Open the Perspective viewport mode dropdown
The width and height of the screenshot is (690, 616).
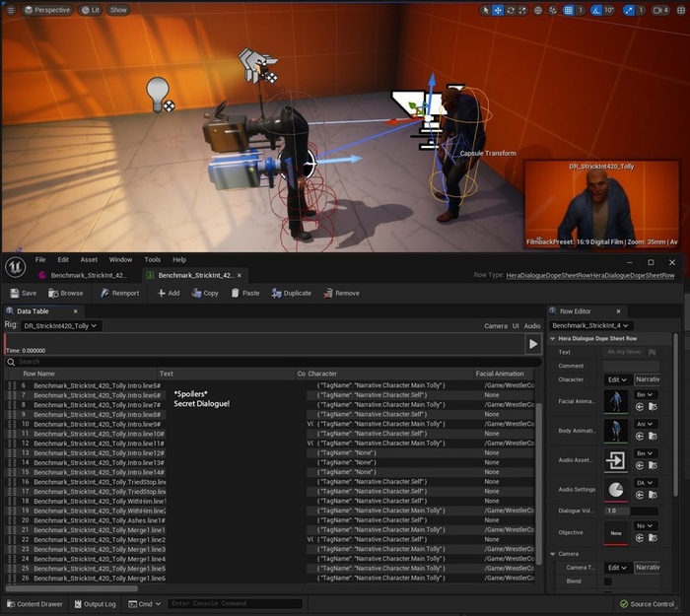pyautogui.click(x=47, y=10)
